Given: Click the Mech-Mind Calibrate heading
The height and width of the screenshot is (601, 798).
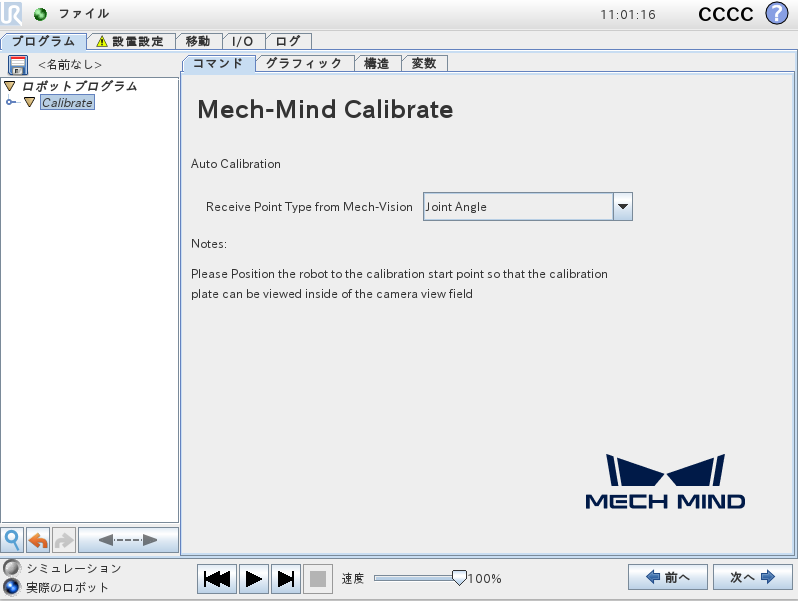Looking at the screenshot, I should [x=325, y=109].
